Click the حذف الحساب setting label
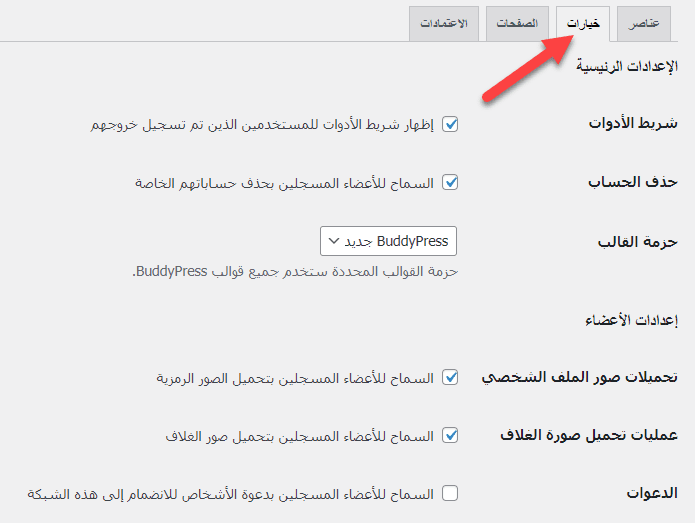This screenshot has width=695, height=523. pos(633,182)
